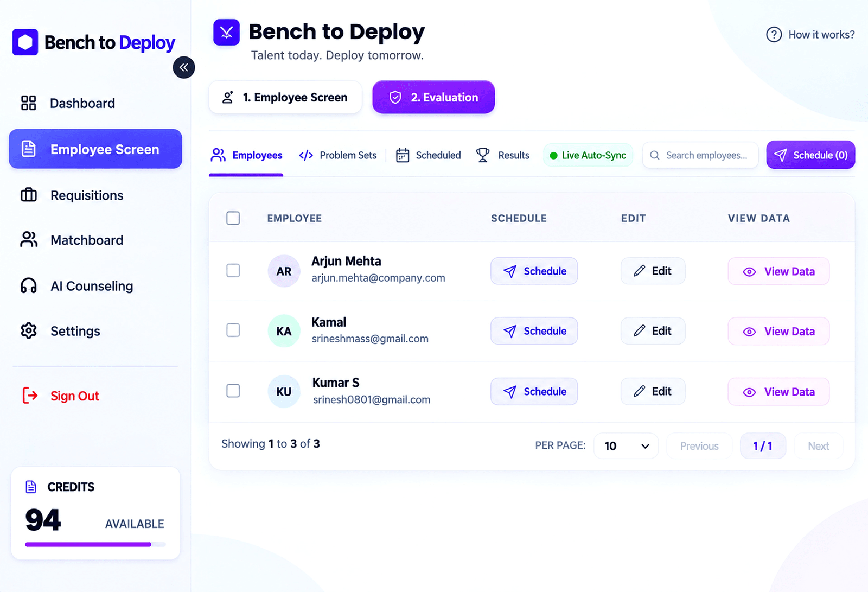Image resolution: width=868 pixels, height=592 pixels.
Task: View data for Arjun Mehta
Action: pos(778,271)
